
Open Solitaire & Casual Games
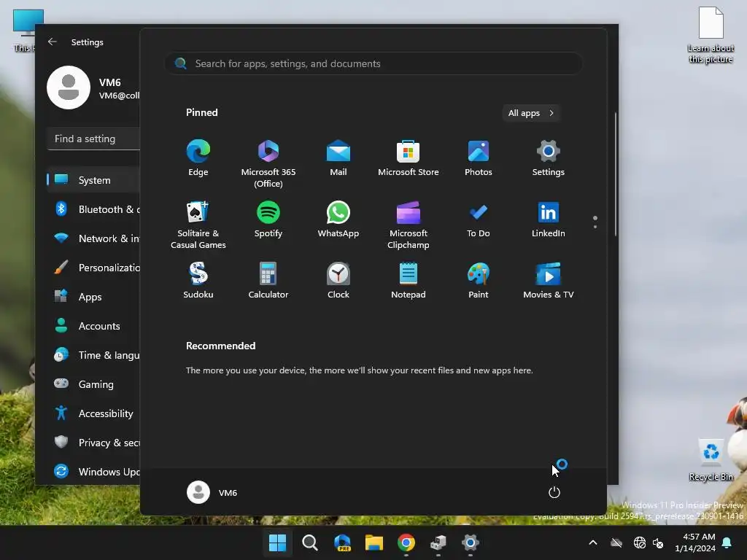pos(198,225)
